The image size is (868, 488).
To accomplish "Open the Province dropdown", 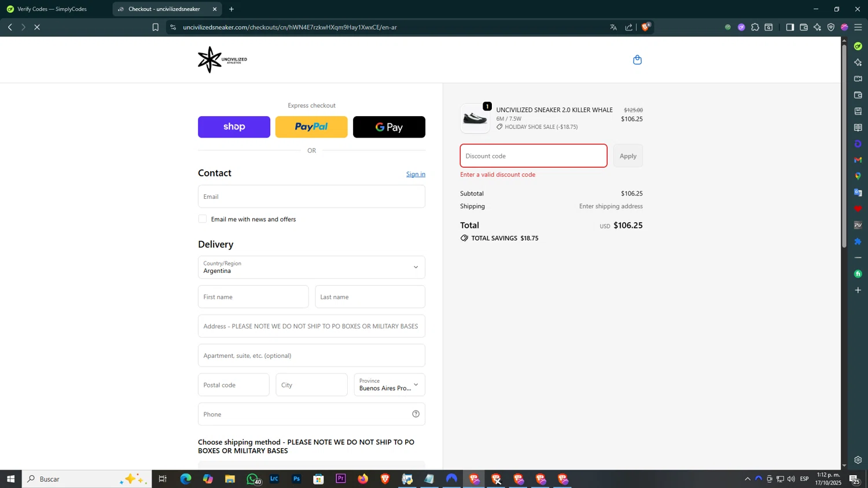I will click(x=389, y=385).
